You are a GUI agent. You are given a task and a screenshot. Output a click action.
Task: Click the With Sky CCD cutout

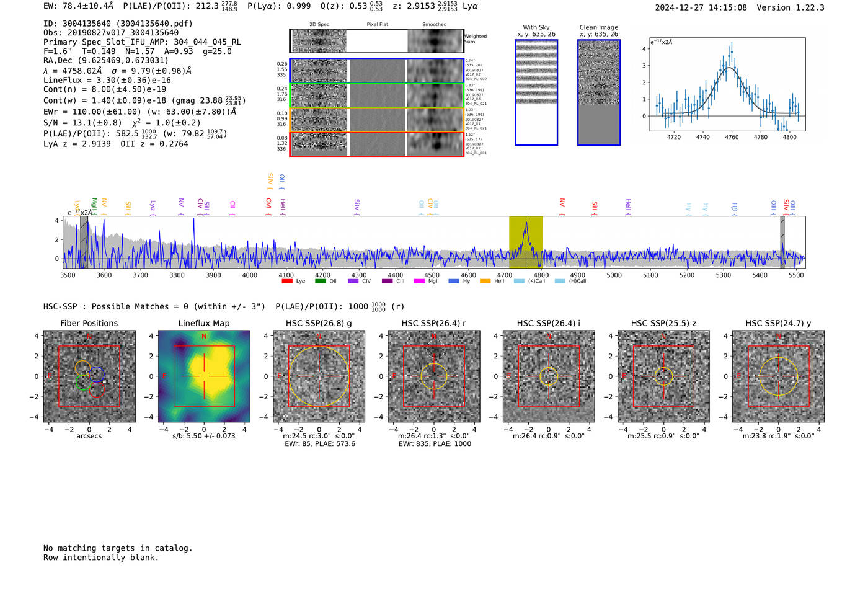(536, 92)
